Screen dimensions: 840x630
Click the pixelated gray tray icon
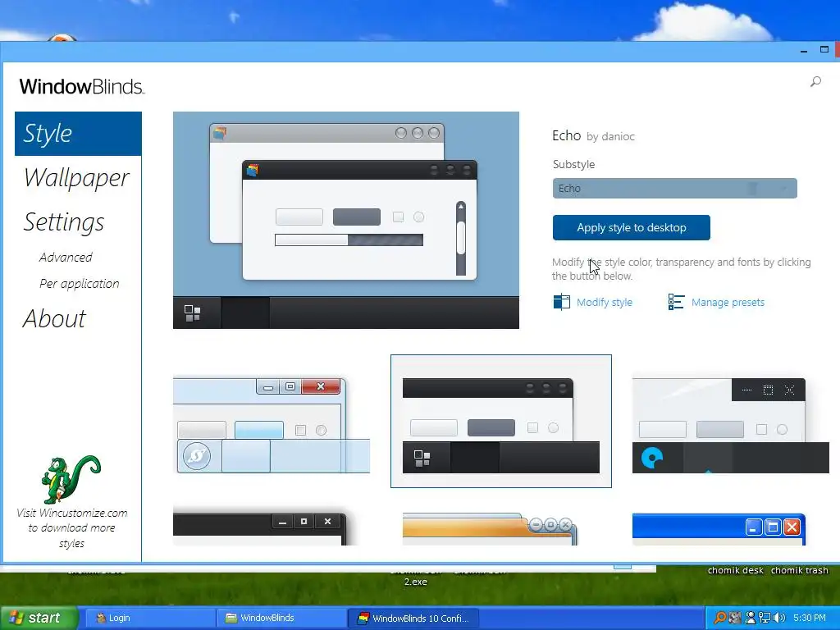(x=735, y=618)
